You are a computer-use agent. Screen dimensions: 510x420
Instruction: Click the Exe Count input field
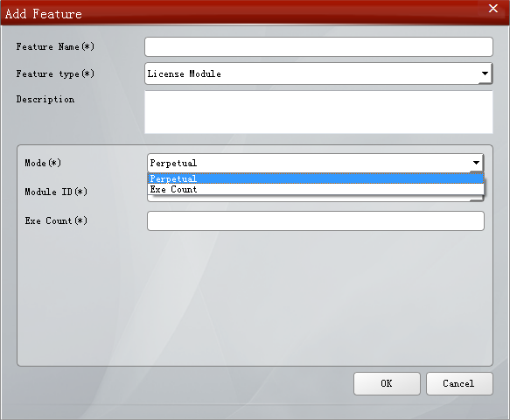(x=316, y=220)
